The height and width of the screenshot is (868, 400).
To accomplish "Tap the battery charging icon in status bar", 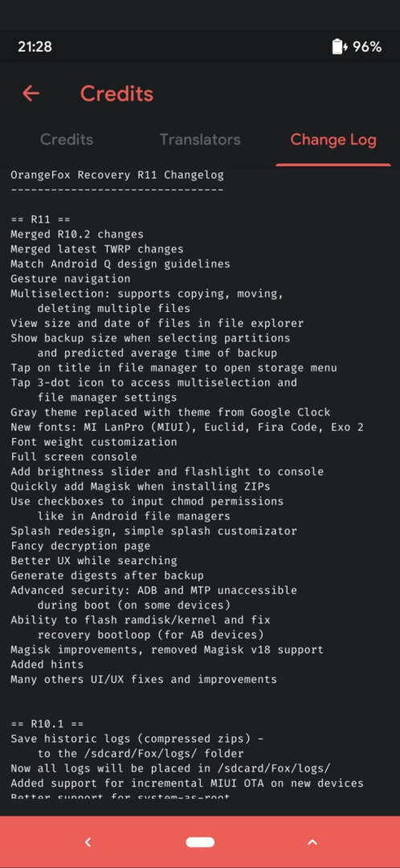I will click(340, 47).
